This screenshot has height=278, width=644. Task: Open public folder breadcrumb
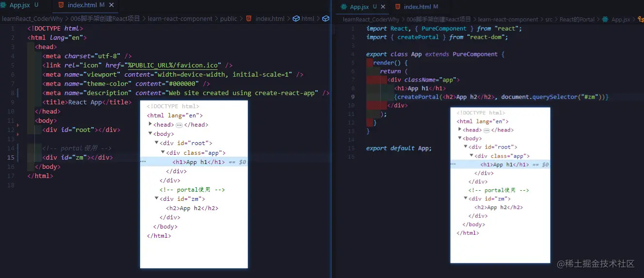coord(229,19)
